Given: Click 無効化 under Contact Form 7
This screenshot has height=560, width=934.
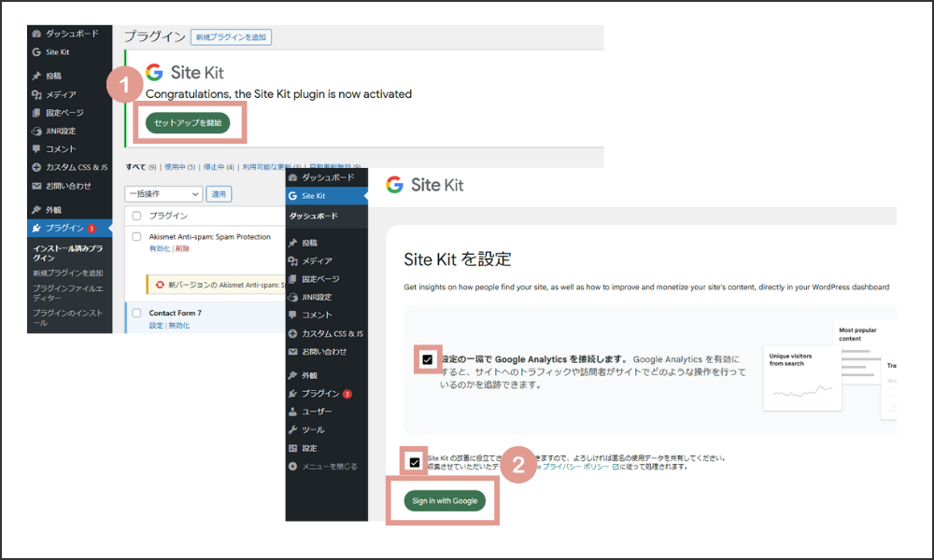Looking at the screenshot, I should pos(179,326).
